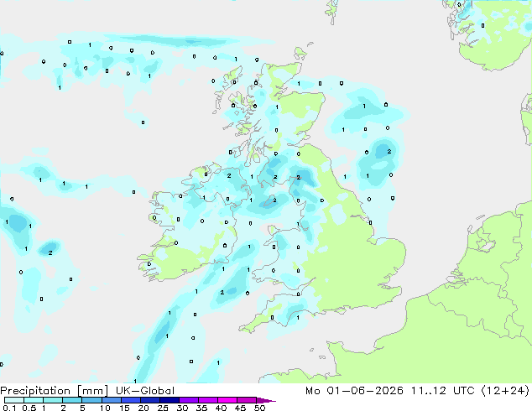
Task: Click the '15' legend scale value
Action: (124, 408)
